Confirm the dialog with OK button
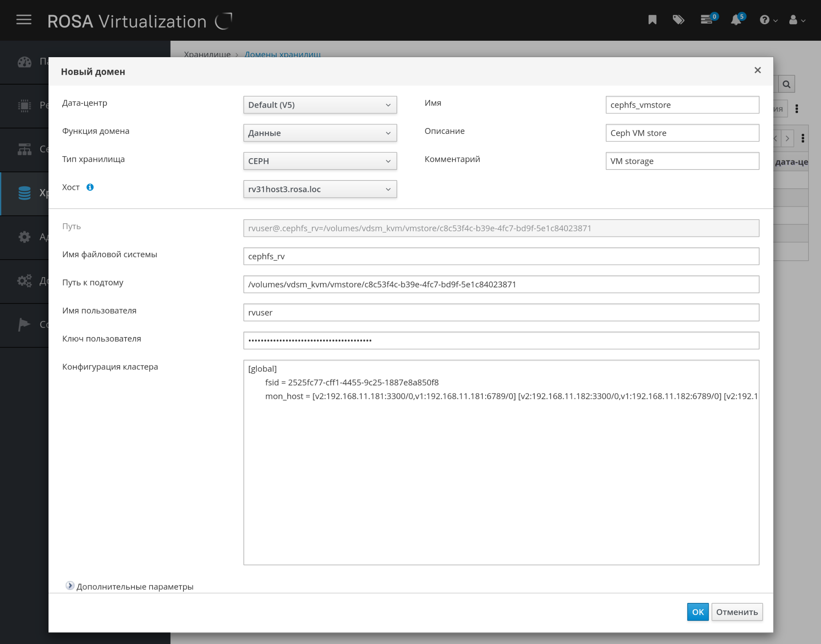 tap(697, 612)
